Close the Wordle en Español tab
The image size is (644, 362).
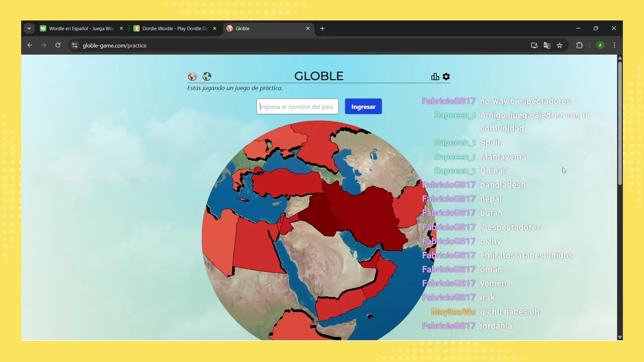pyautogui.click(x=121, y=29)
